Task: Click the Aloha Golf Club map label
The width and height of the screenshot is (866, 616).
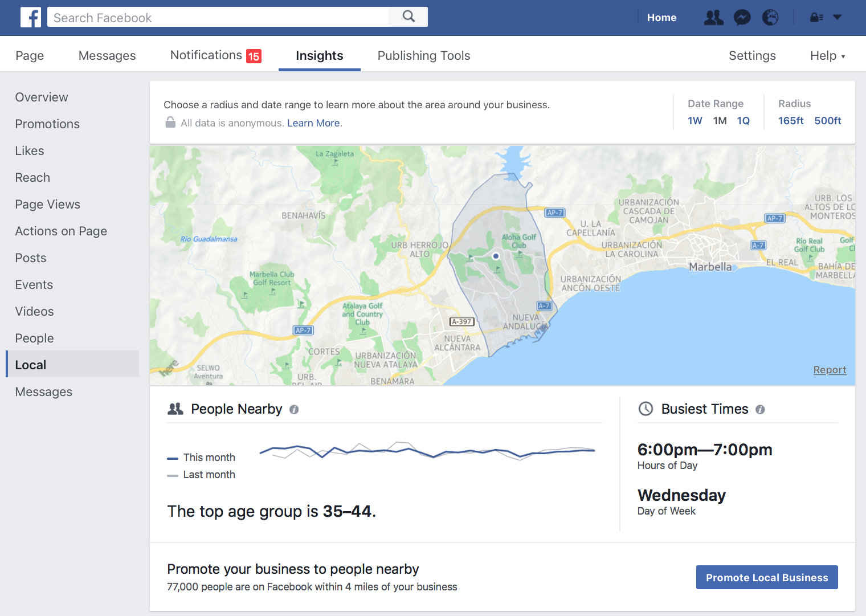Action: [x=518, y=241]
